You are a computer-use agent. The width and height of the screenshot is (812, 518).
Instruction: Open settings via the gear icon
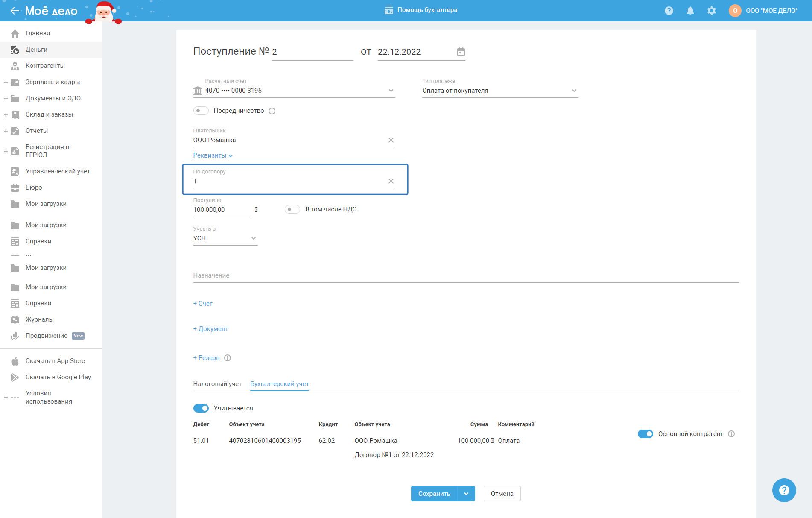point(711,11)
